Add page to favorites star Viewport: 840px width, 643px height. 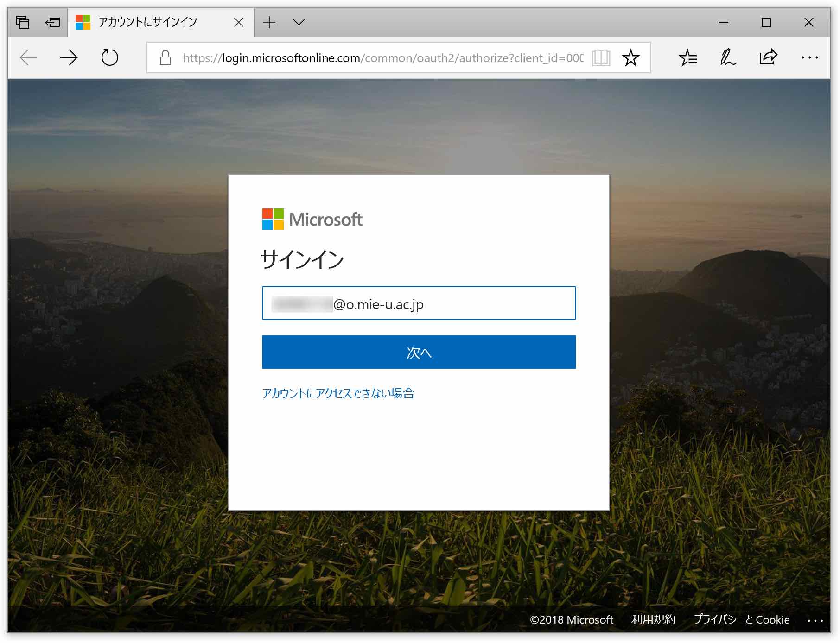click(x=631, y=58)
